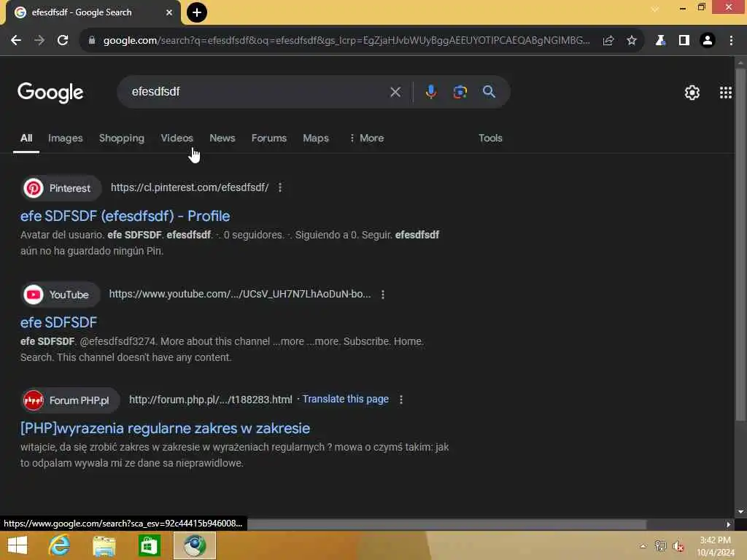
Task: Click the browser forward arrow
Action: coord(39,41)
